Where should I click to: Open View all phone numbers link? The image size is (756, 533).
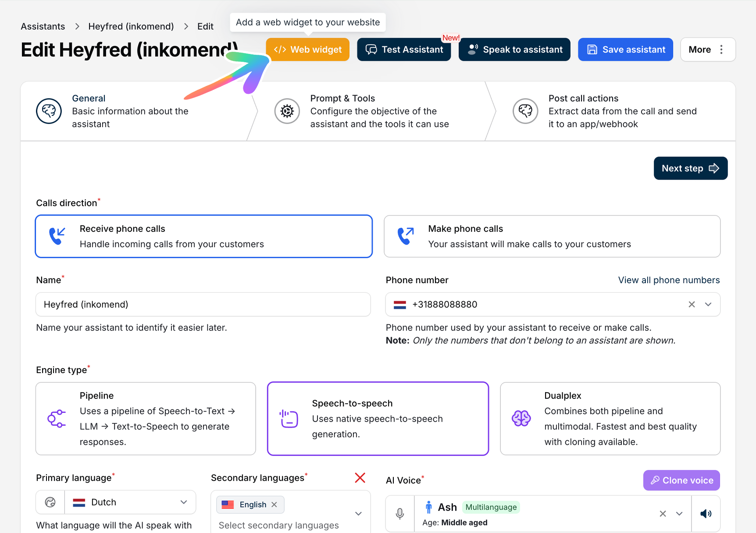click(x=669, y=280)
